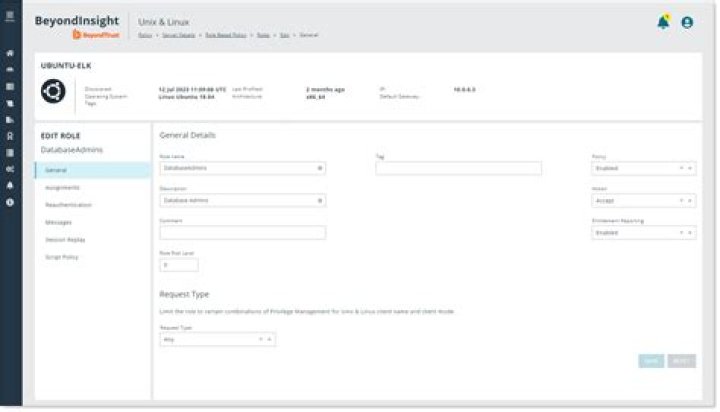Image resolution: width=720 pixels, height=412 pixels.
Task: Click the DatabaseAdmins heading under Edit Role
Action: tap(72, 150)
